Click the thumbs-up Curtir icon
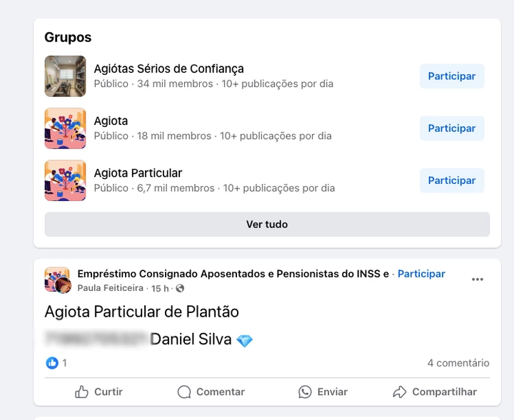514x420 pixels. [82, 391]
